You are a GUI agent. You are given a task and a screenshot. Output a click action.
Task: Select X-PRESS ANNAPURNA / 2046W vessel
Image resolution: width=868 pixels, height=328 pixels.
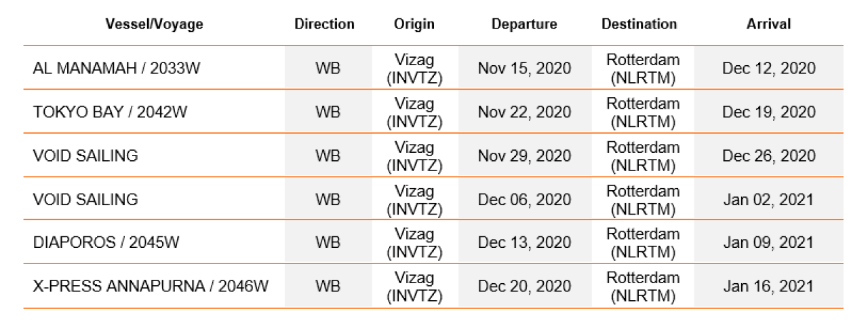[x=151, y=286]
